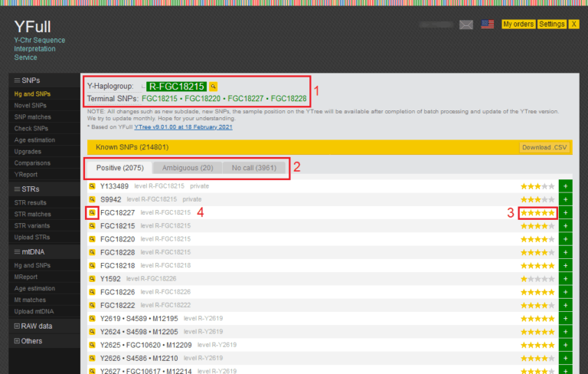Viewport: 588px width, 374px height.
Task: Click the magnifier icon beside Y133489
Action: [x=93, y=185]
